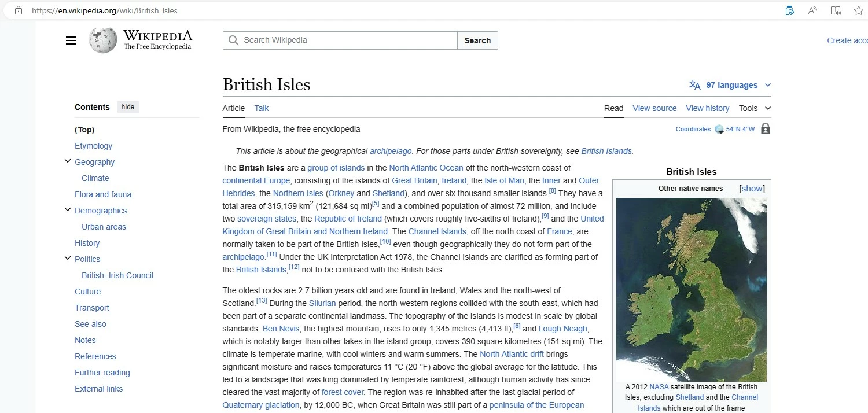Go to External links section
The height and width of the screenshot is (413, 868).
click(99, 389)
